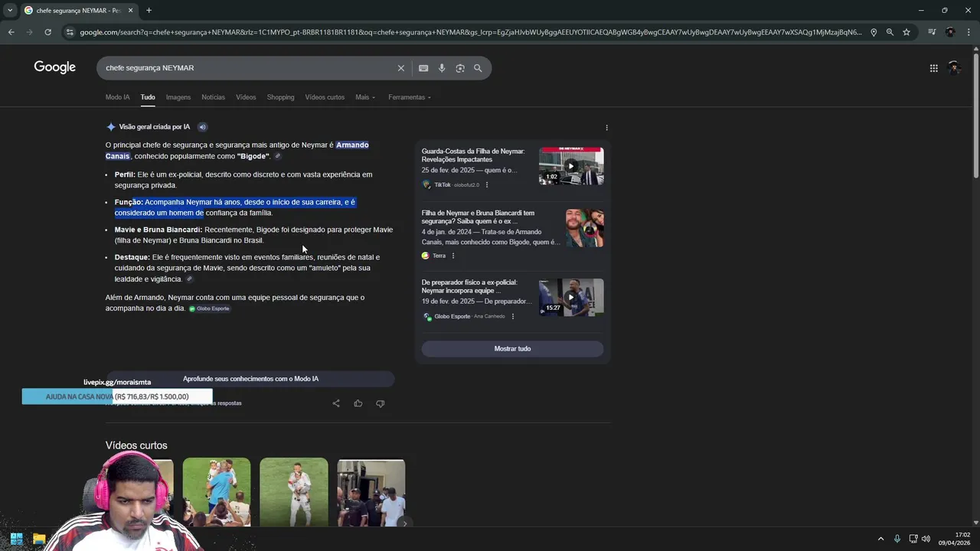The image size is (980, 551).
Task: Open more options for Terra result
Action: click(x=453, y=256)
